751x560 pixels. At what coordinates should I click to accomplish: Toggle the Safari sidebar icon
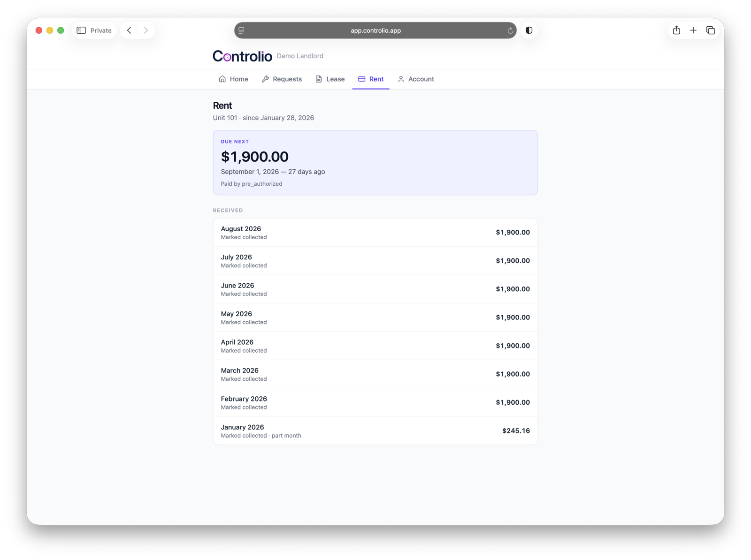point(81,30)
